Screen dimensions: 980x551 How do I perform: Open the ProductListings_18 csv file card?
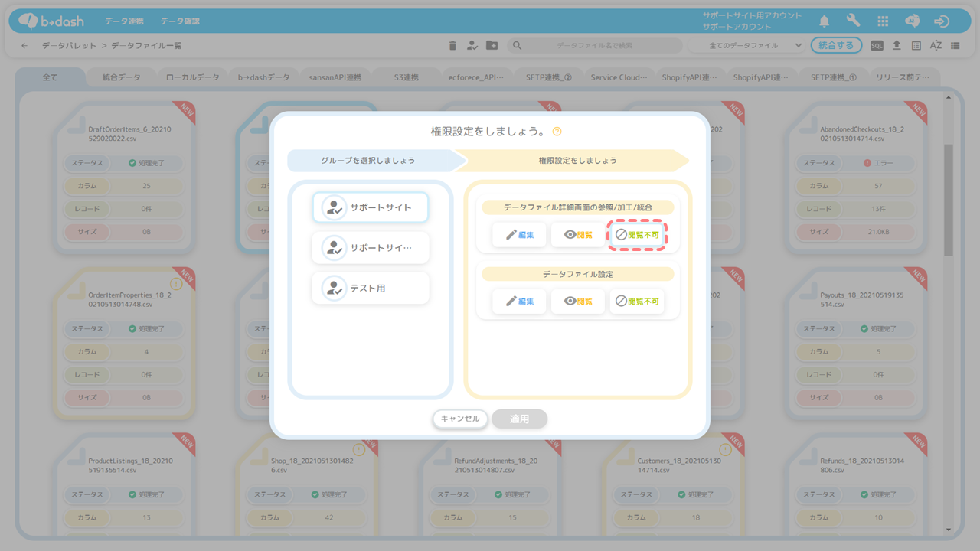coord(123,484)
